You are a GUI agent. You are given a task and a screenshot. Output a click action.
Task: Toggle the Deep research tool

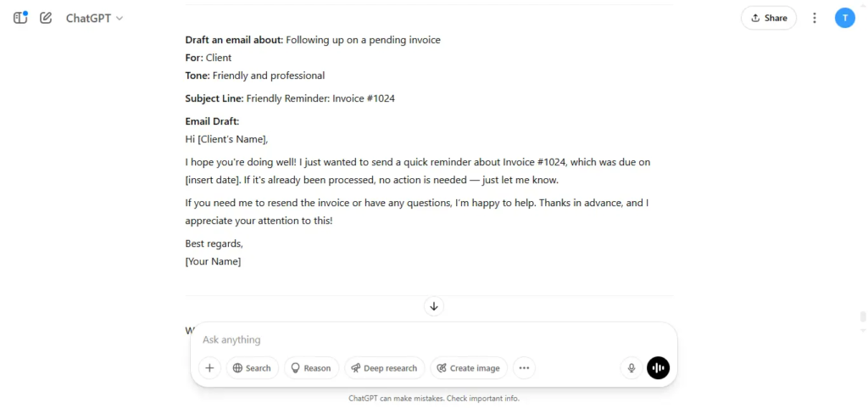tap(384, 367)
